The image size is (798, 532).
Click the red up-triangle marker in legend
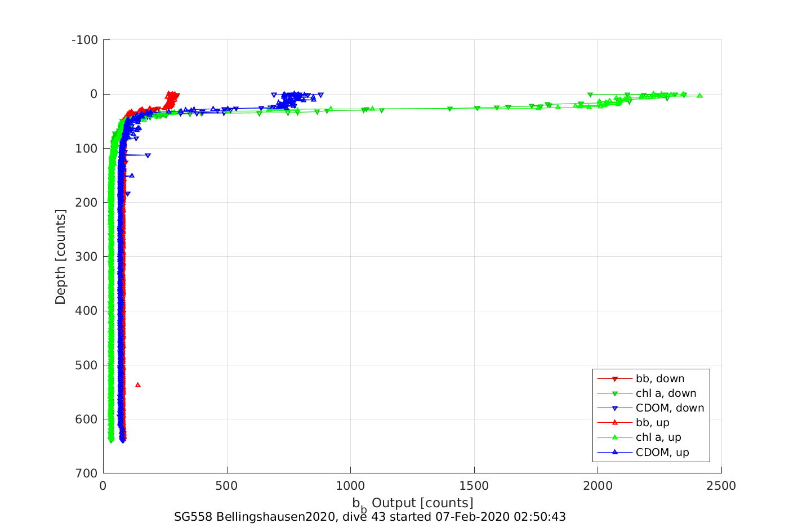[x=615, y=422]
